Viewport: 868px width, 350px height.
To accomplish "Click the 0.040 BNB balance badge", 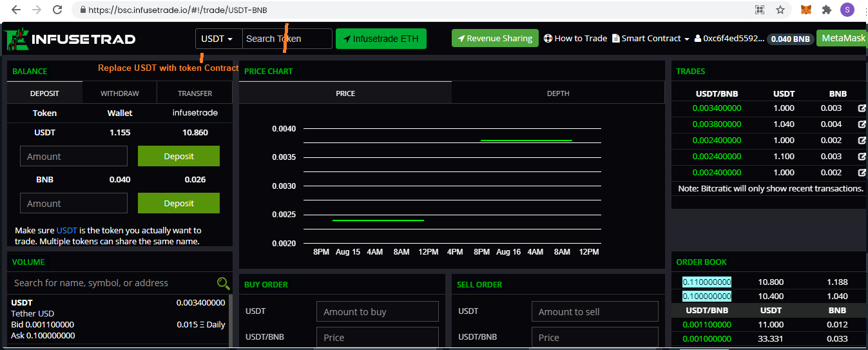I will (x=790, y=39).
